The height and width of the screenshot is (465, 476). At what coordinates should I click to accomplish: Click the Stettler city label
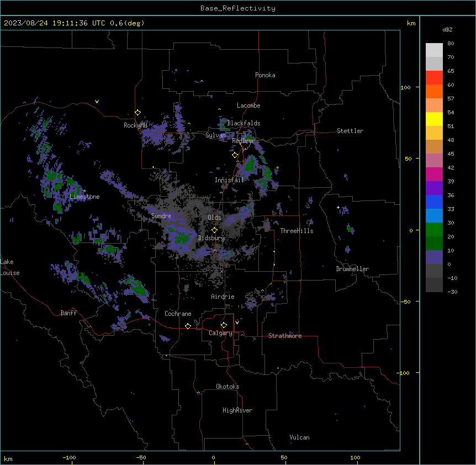point(350,131)
